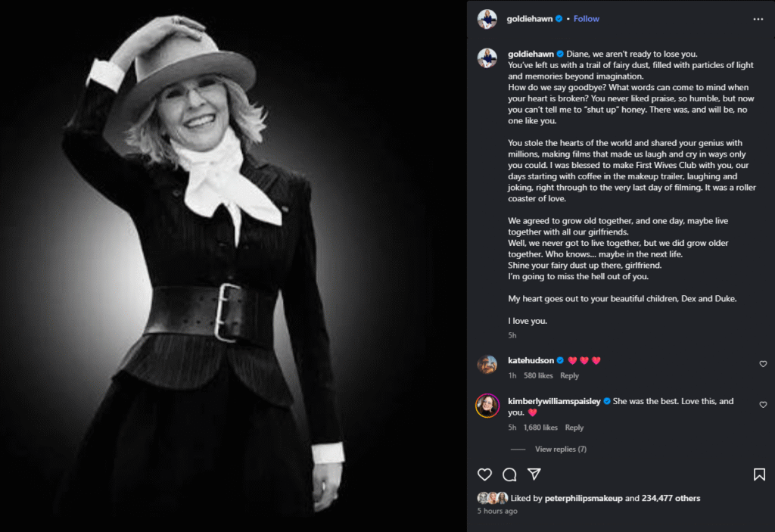
Task: Open the three-dot more options menu
Action: tap(758, 19)
